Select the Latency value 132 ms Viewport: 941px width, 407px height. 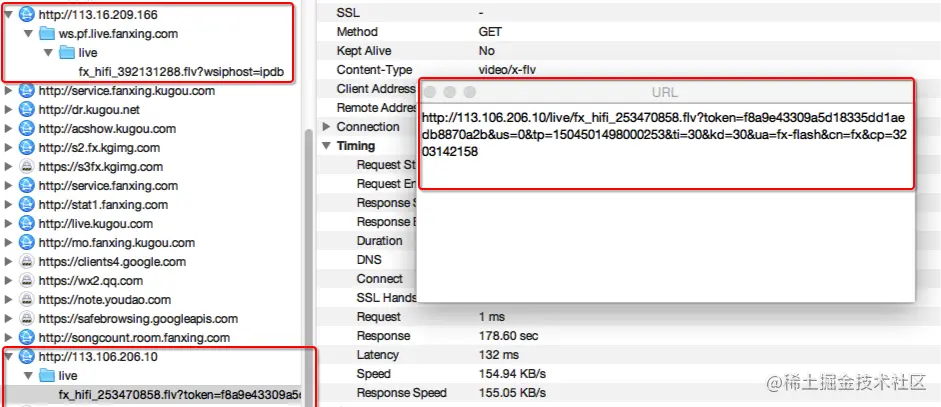coord(498,355)
